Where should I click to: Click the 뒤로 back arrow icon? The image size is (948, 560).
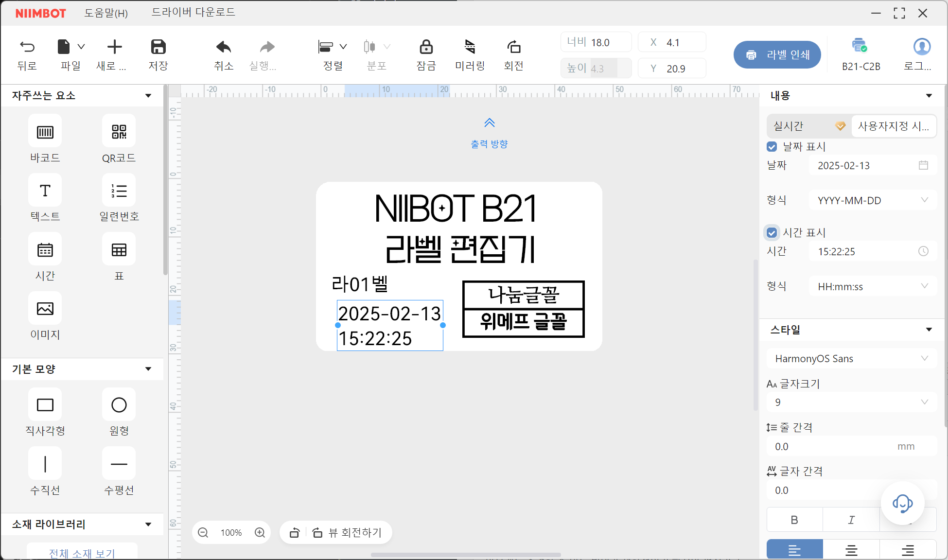(x=27, y=47)
